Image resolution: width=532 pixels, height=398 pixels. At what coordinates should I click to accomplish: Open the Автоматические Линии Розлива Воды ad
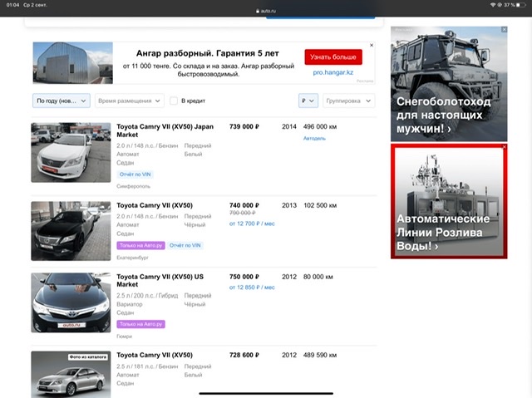click(x=449, y=201)
